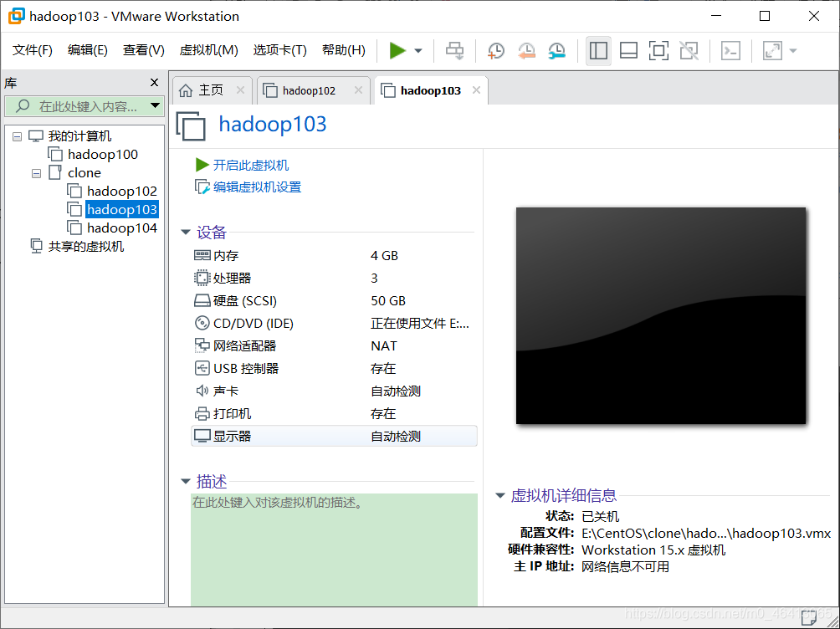Open the 编辑(E) menu

88,50
